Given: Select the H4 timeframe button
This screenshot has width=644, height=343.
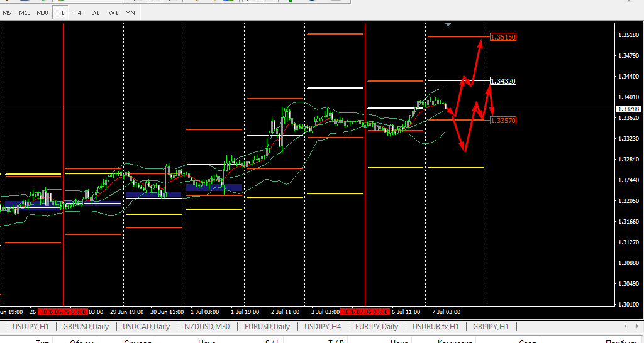Looking at the screenshot, I should 77,13.
